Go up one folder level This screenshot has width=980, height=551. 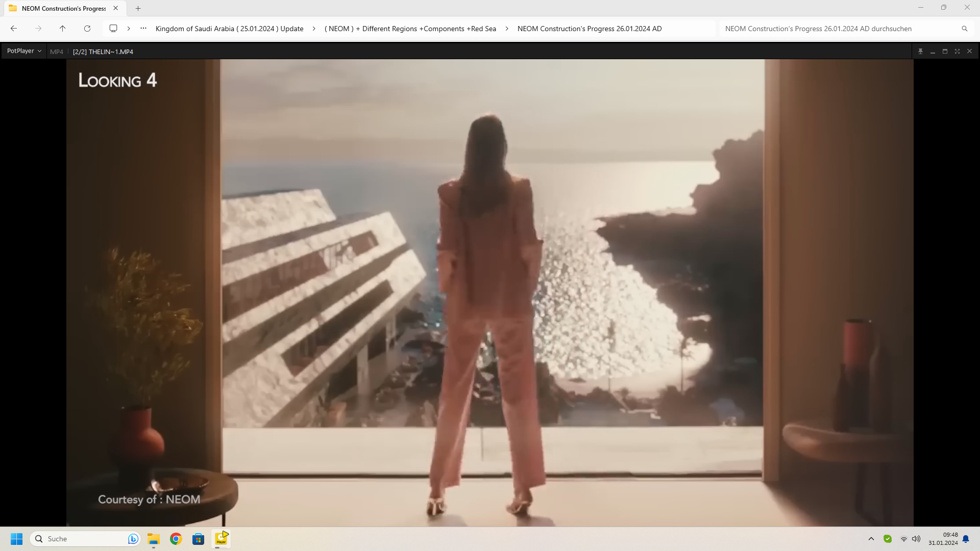coord(63,29)
